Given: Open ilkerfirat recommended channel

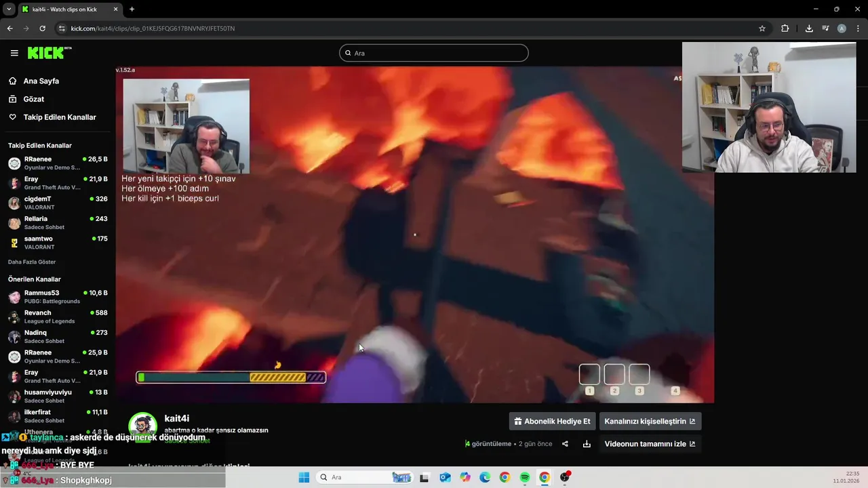Looking at the screenshot, I should tap(58, 415).
